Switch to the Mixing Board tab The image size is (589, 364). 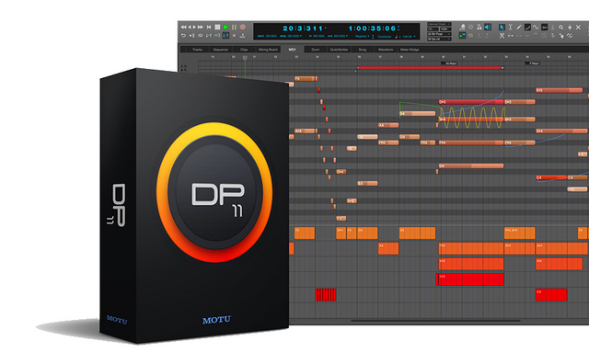(268, 50)
